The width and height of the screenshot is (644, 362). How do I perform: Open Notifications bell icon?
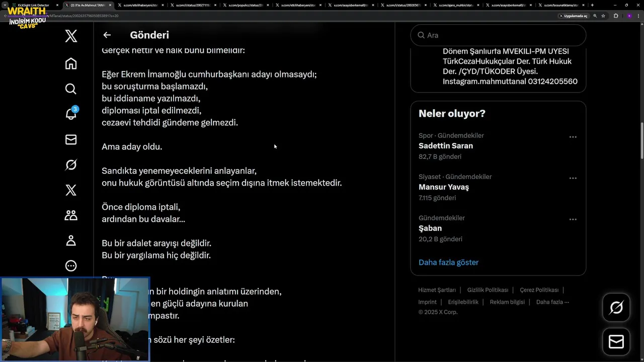tap(71, 114)
